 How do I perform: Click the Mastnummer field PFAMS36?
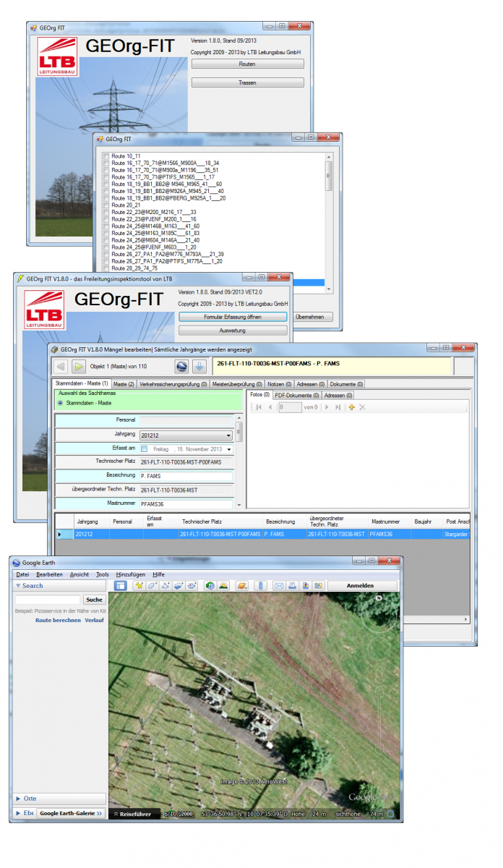pos(186,503)
